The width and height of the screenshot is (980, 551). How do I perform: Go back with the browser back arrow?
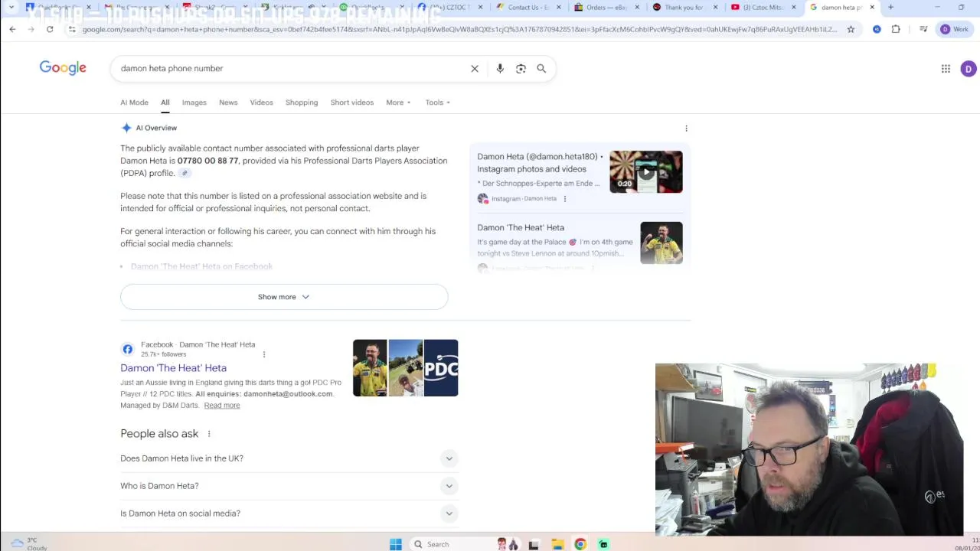(12, 29)
